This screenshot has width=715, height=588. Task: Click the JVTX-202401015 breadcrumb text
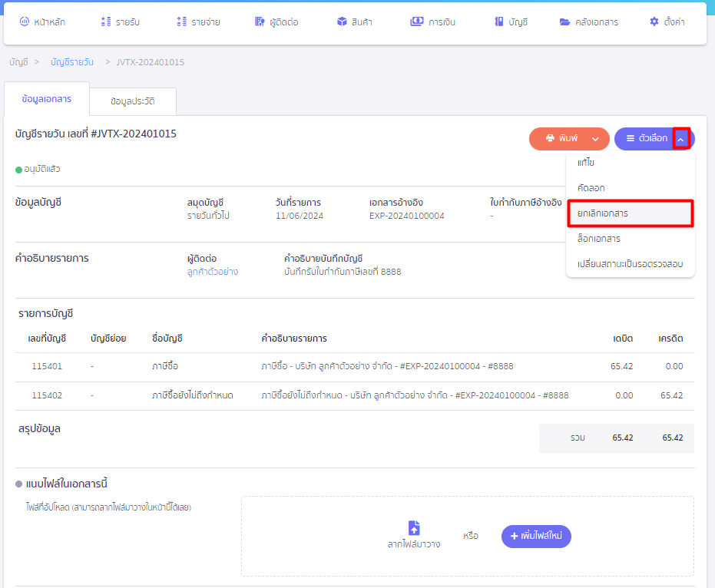(x=150, y=62)
